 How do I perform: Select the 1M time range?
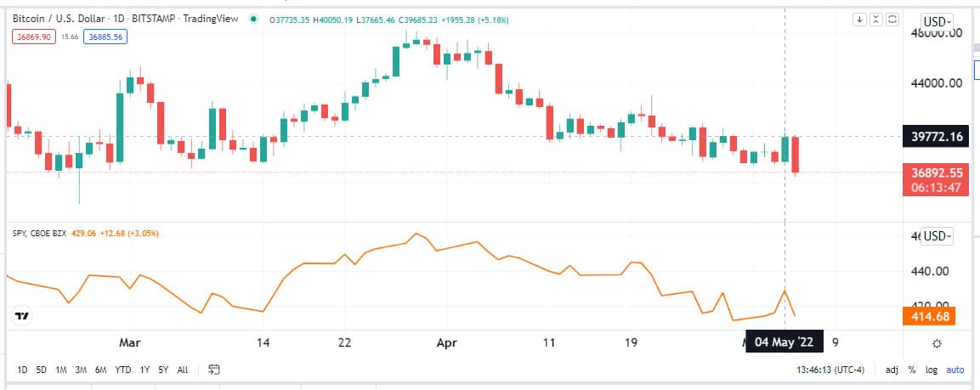tap(61, 370)
